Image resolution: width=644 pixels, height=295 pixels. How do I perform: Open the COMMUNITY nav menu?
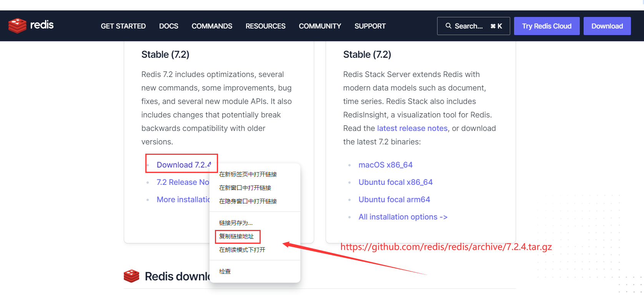pyautogui.click(x=320, y=26)
